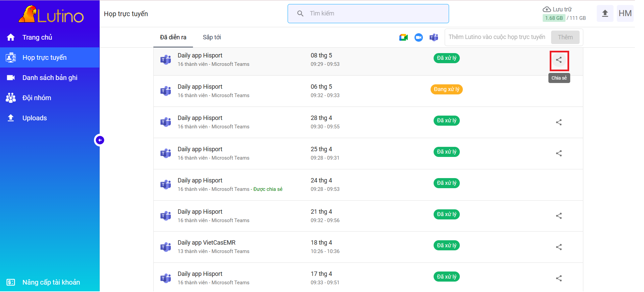Click Đang xử lý status badge
The height and width of the screenshot is (292, 644).
coord(446,89)
